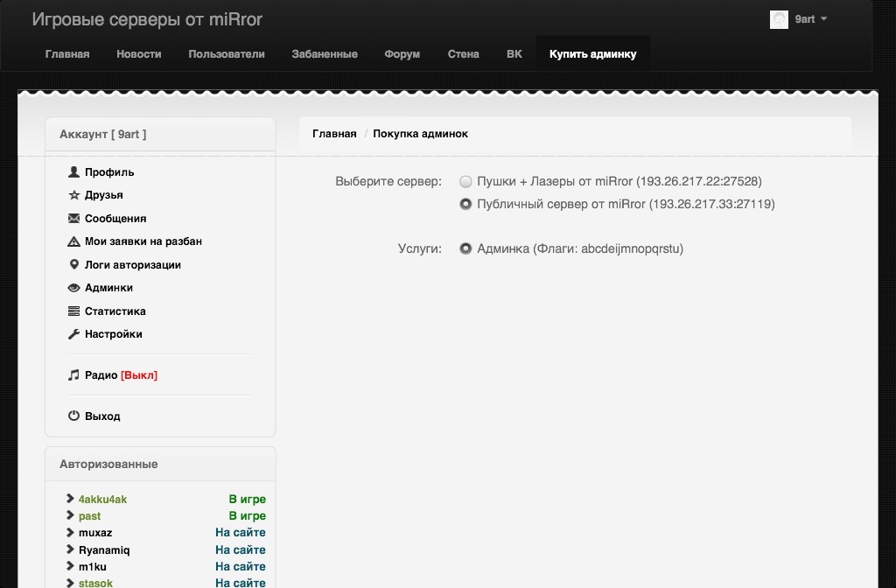This screenshot has height=588, width=896.
Task: Open the Логи авторизации link
Action: tap(133, 264)
